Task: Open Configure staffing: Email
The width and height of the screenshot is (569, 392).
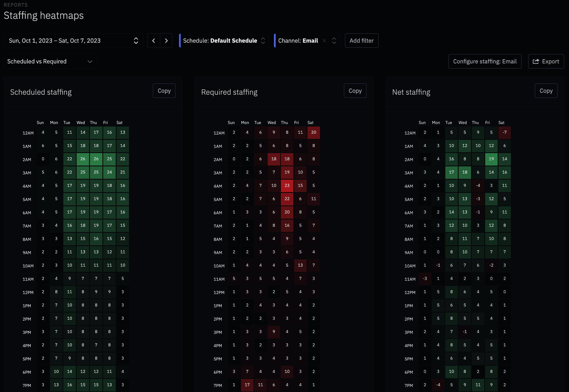Action: click(485, 61)
